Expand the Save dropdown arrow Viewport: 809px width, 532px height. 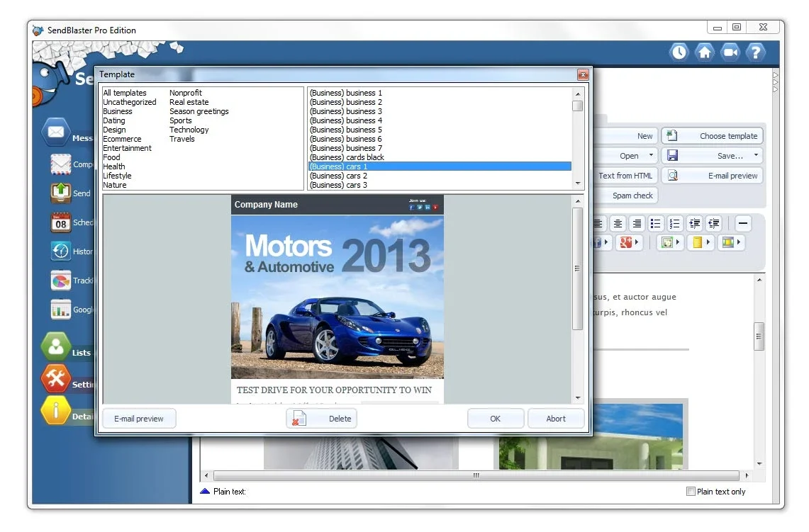(x=756, y=155)
